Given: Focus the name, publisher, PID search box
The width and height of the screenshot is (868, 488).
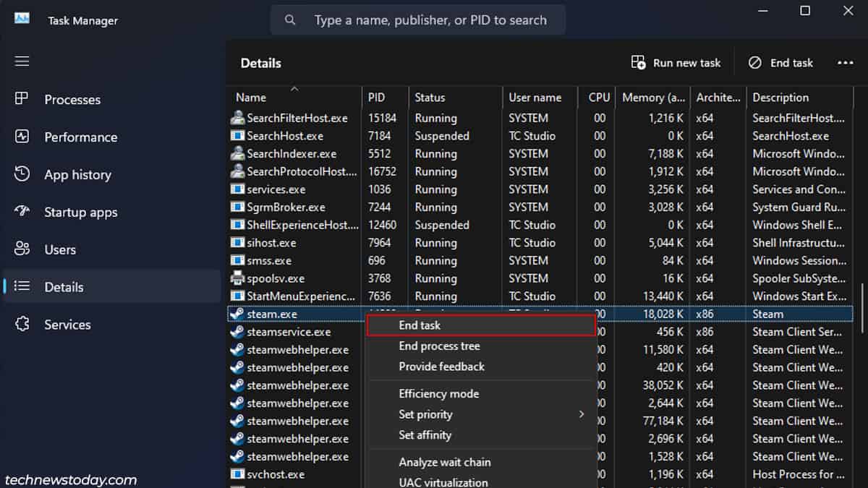Looking at the screenshot, I should 418,20.
